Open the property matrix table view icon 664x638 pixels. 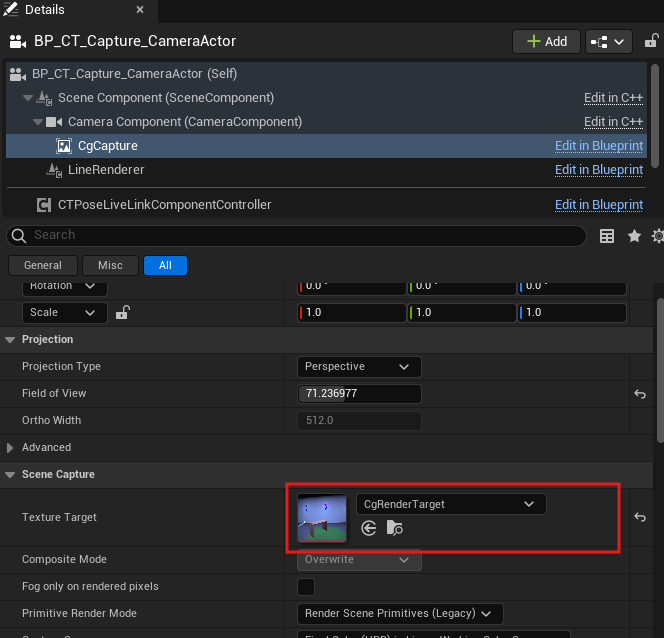pyautogui.click(x=607, y=236)
